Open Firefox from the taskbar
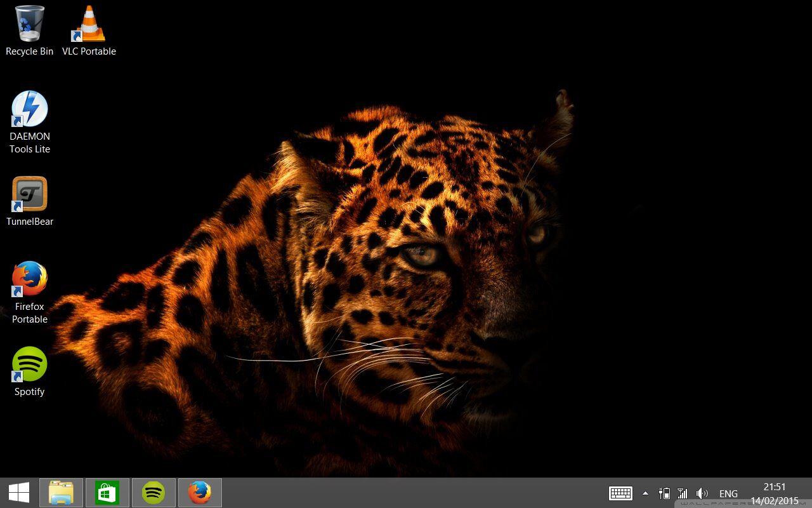 tap(200, 492)
